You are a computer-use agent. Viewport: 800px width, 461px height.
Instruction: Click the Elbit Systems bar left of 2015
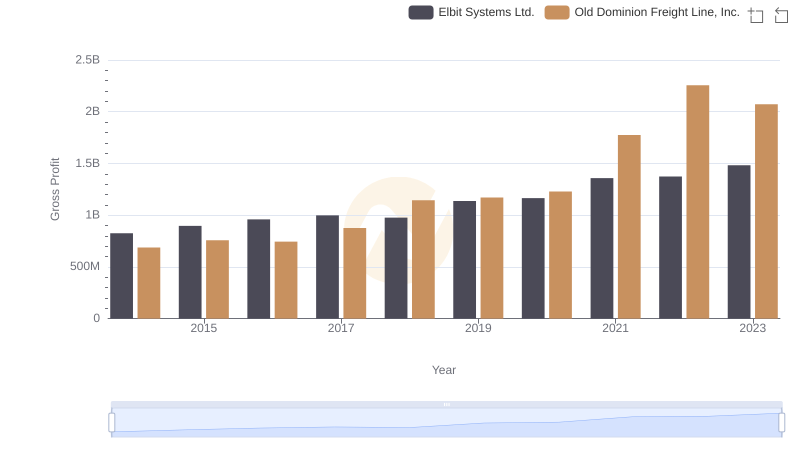(x=121, y=276)
